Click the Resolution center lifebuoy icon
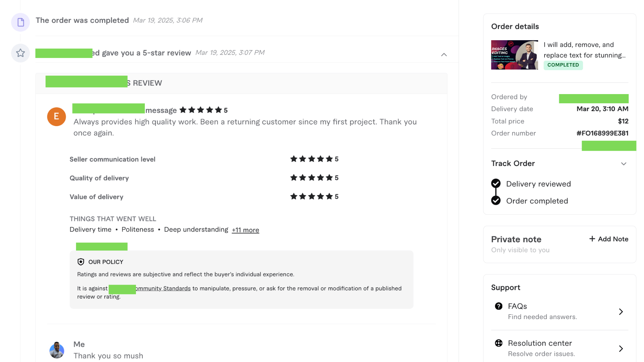This screenshot has width=644, height=362. pyautogui.click(x=499, y=343)
